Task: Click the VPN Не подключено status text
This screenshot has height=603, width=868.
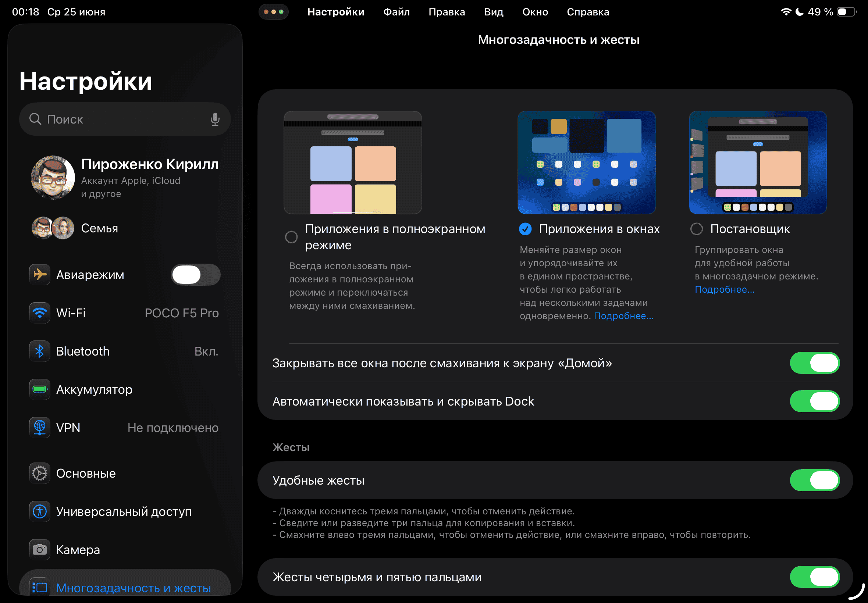Action: point(173,428)
